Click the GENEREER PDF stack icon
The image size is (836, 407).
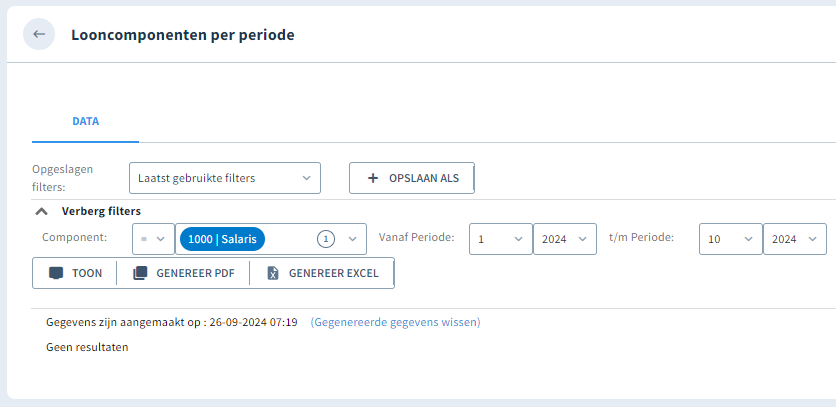(x=140, y=273)
